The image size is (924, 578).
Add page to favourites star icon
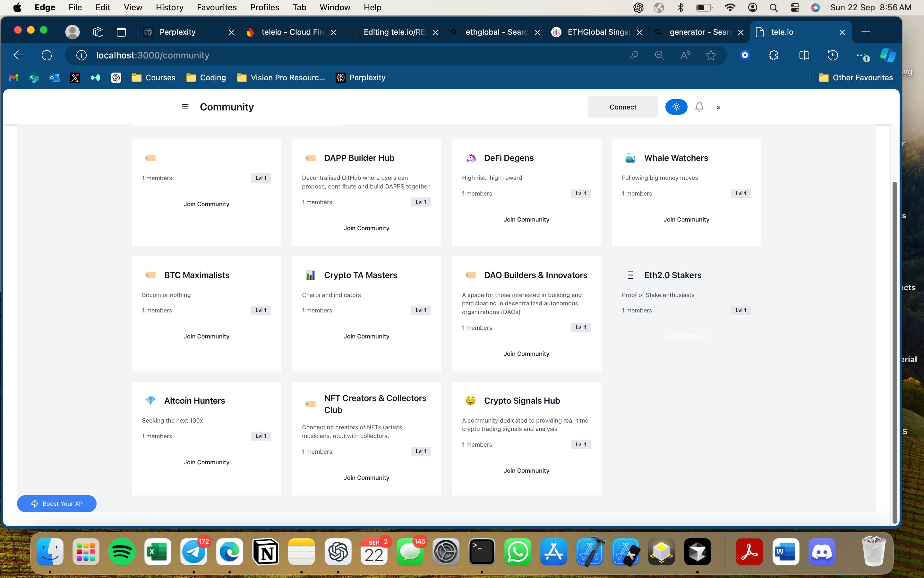[711, 55]
